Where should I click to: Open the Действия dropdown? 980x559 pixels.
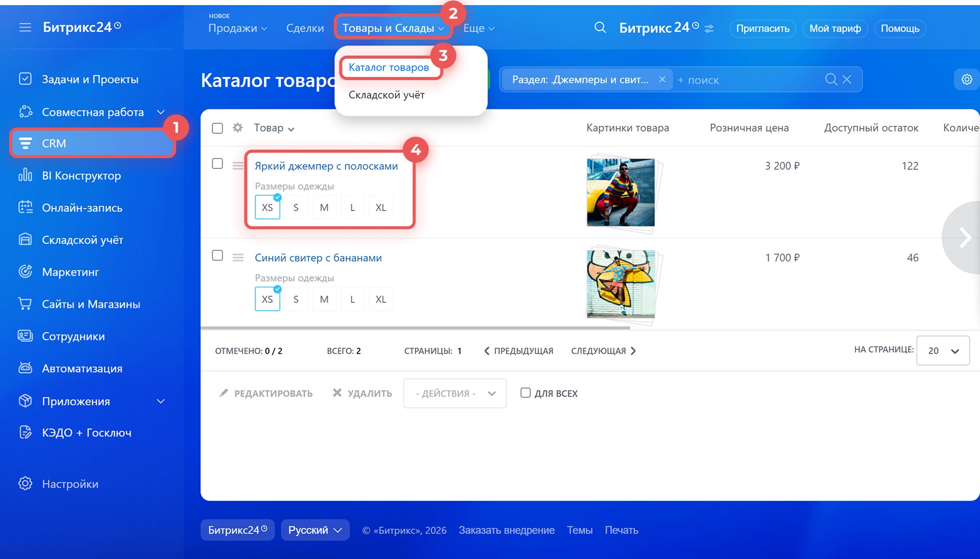[455, 393]
